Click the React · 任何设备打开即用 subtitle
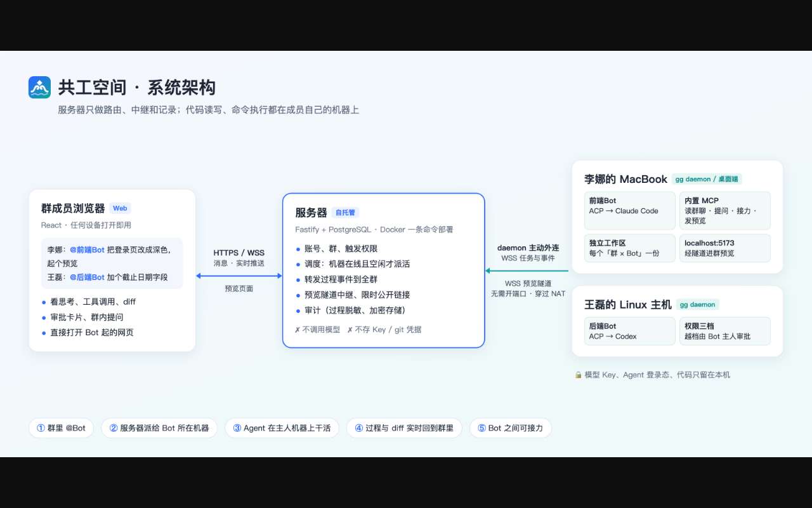This screenshot has height=508, width=812. pyautogui.click(x=86, y=225)
